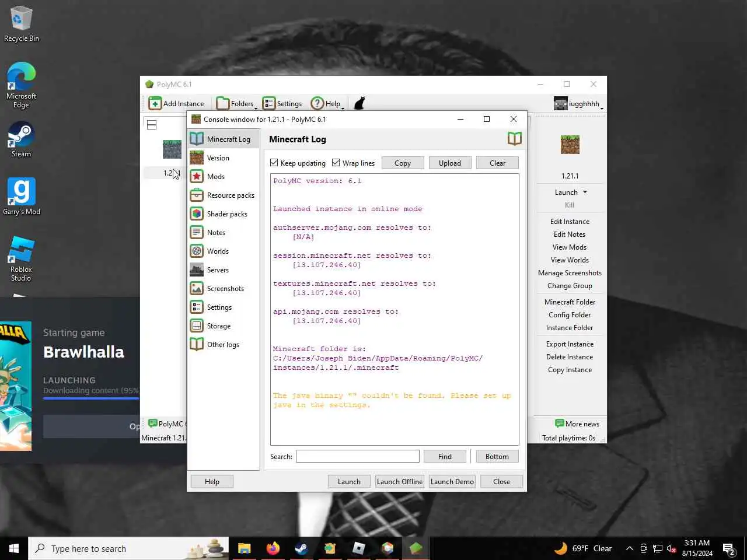
Task: Open the Shader packs page
Action: click(224, 213)
